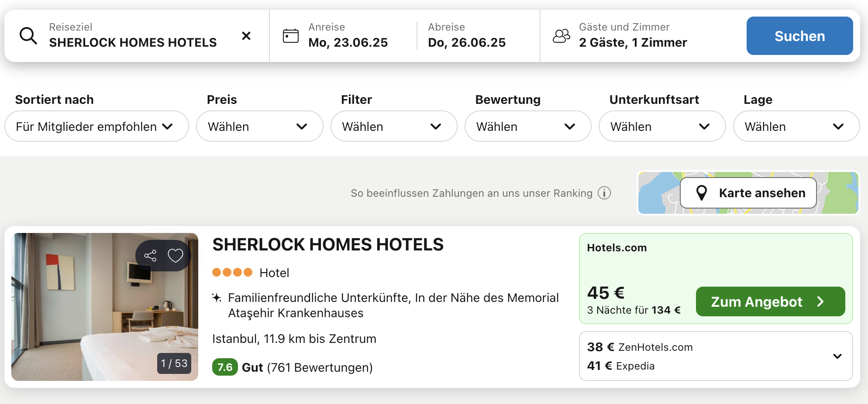Click the hotel room photo thumbnail
Screen dimensions: 868x404
tap(105, 307)
